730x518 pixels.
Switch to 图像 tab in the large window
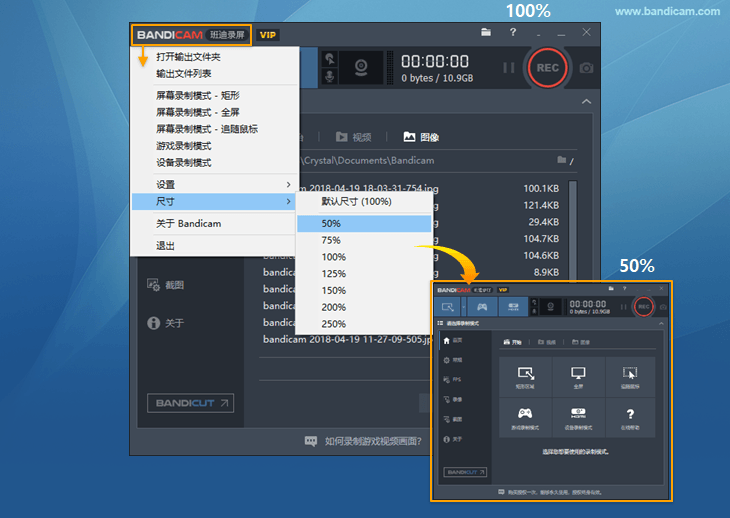pyautogui.click(x=421, y=137)
